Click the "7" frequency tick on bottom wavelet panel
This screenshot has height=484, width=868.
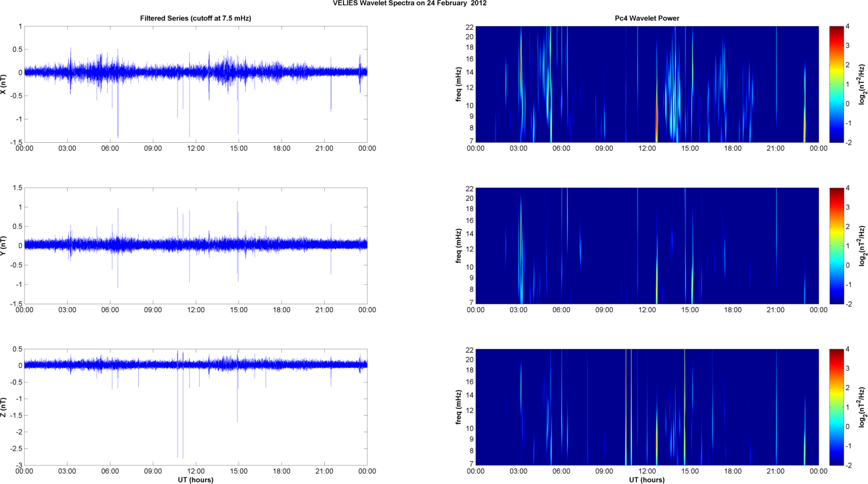coord(472,464)
